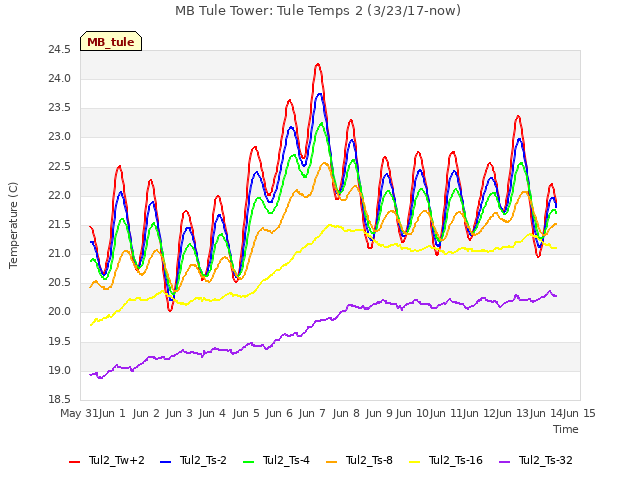Image resolution: width=640 pixels, height=480 pixels.
Task: Click the 21.5 y-axis tick label
Action: tap(59, 225)
